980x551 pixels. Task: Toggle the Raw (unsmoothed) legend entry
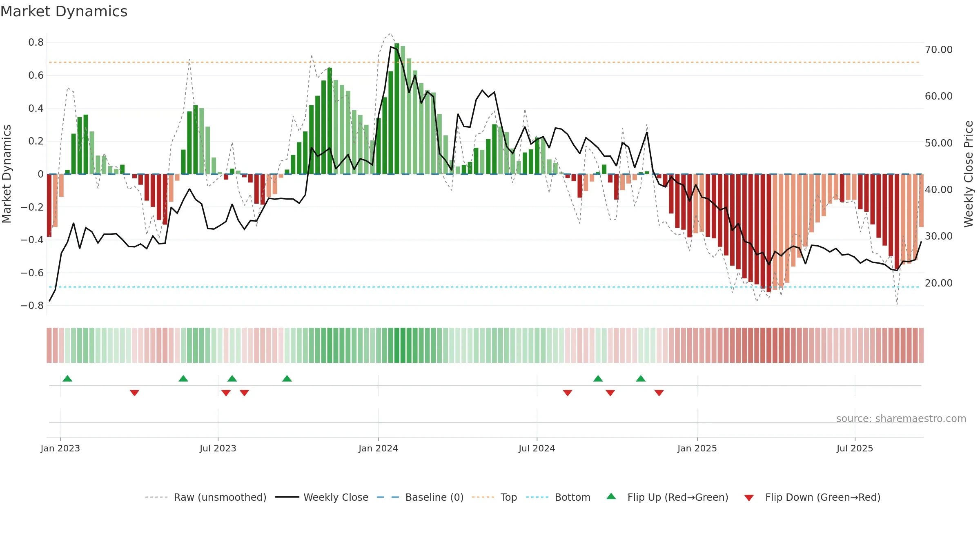pos(206,497)
